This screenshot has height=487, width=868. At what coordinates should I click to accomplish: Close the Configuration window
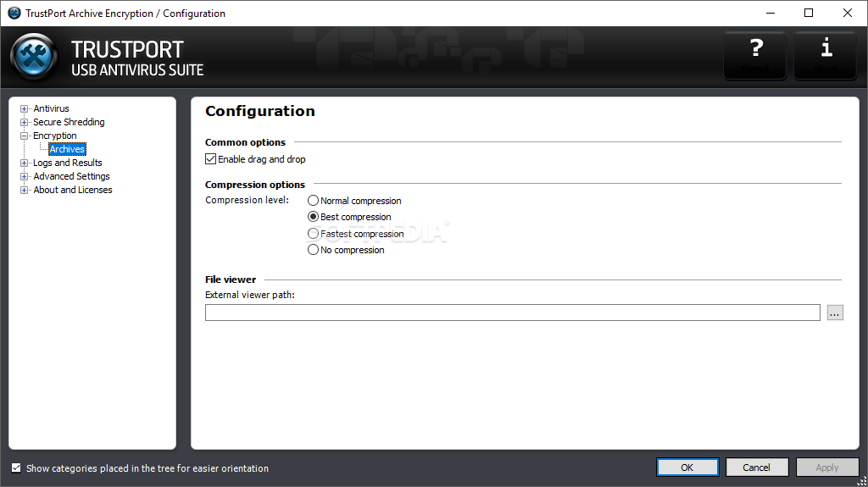(x=848, y=13)
